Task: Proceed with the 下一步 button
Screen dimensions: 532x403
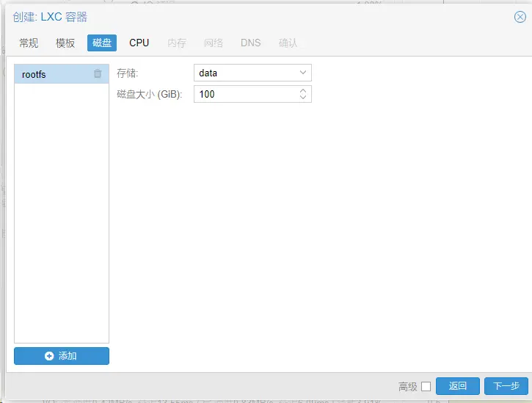Action: click(x=506, y=386)
